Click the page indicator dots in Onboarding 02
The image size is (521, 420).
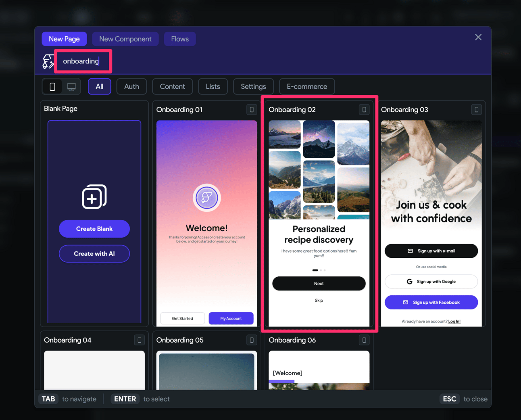point(319,270)
